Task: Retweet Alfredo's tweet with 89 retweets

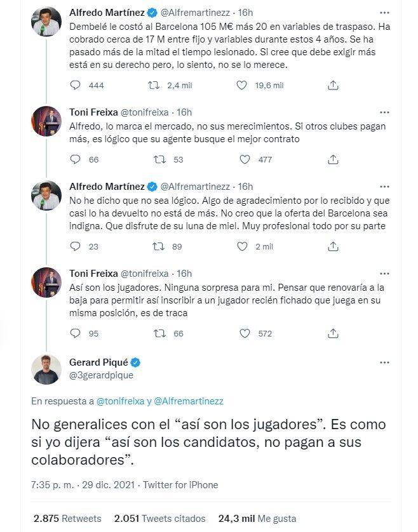Action: click(x=155, y=246)
